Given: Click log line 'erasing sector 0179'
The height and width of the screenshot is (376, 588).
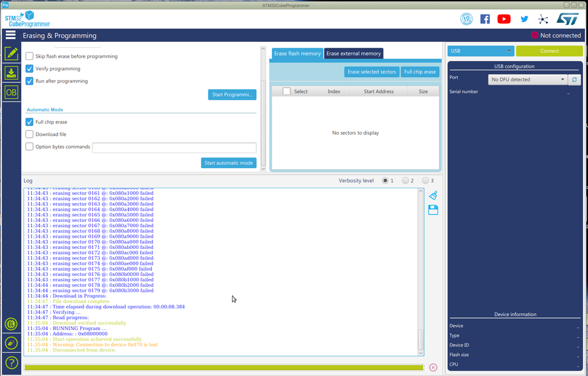Looking at the screenshot, I should click(x=90, y=290).
